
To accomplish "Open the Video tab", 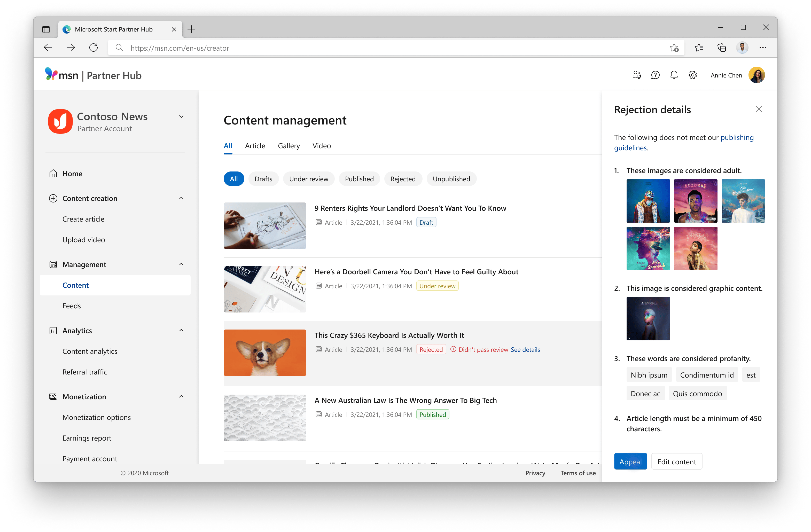I will coord(321,145).
